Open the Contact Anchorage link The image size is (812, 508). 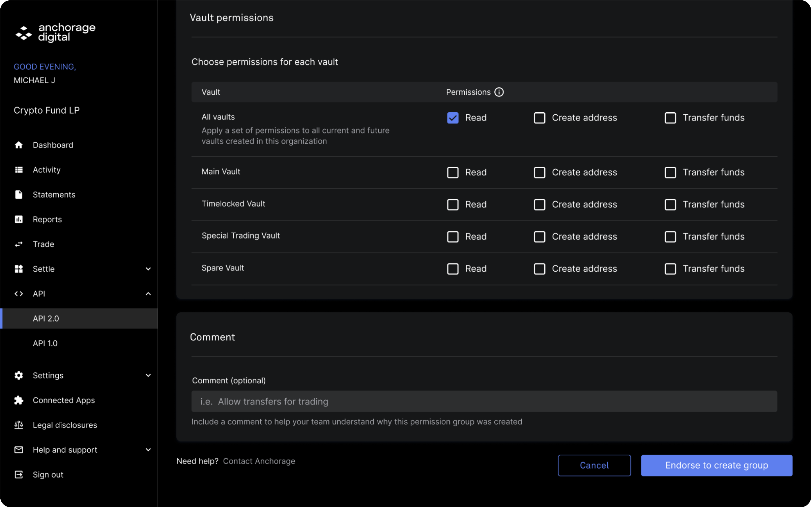(x=259, y=461)
